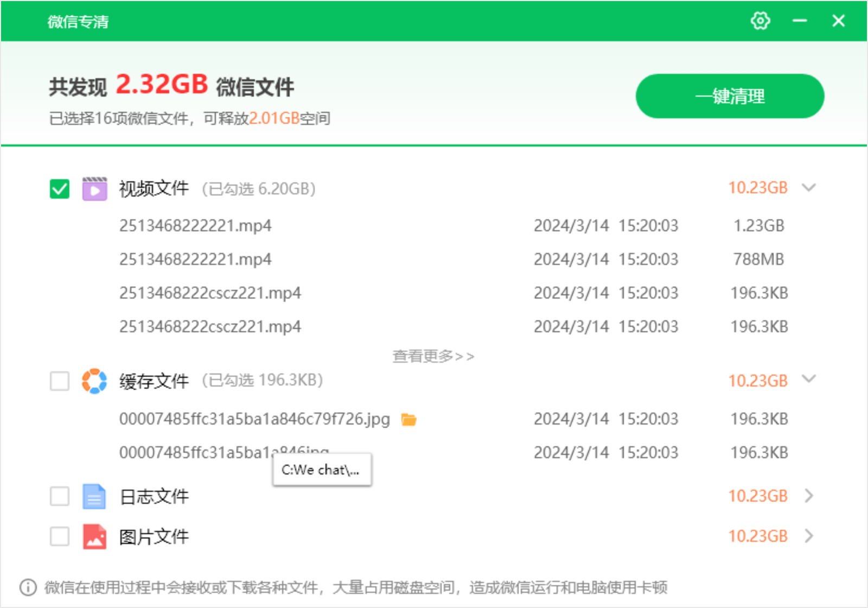Click the 一键清理 button
Viewport: 868px width, 608px height.
pyautogui.click(x=730, y=96)
